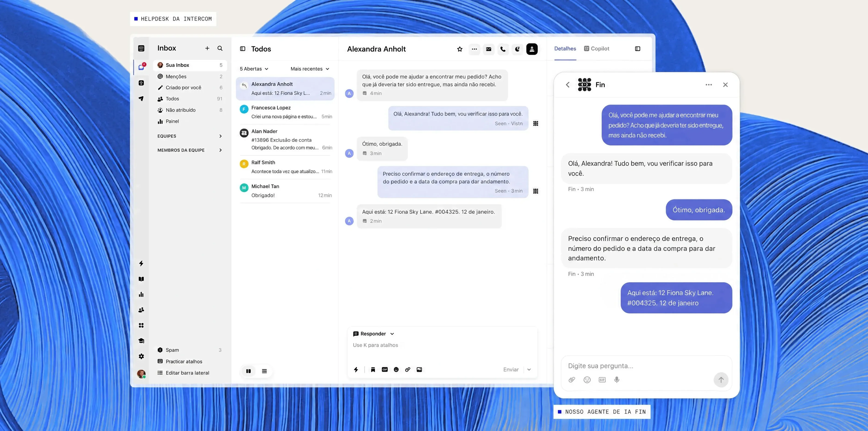This screenshot has width=868, height=431.
Task: Start a phone call with the phone icon
Action: (x=503, y=49)
